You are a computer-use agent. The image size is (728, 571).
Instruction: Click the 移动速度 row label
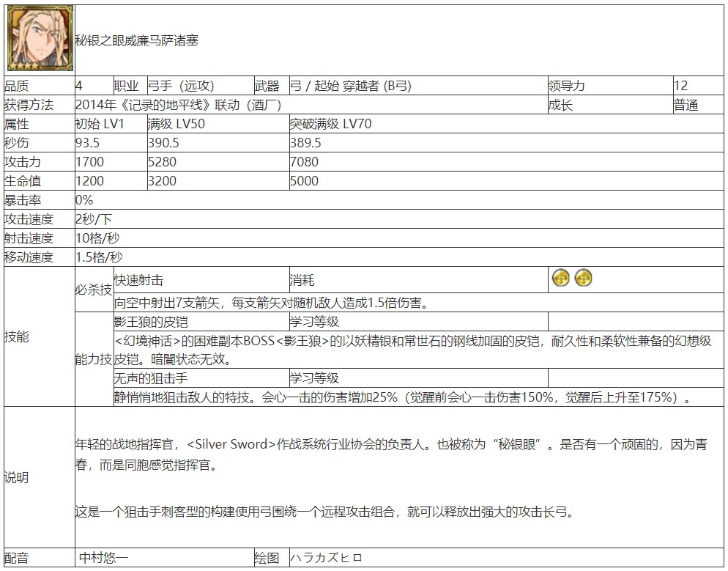coord(29,257)
